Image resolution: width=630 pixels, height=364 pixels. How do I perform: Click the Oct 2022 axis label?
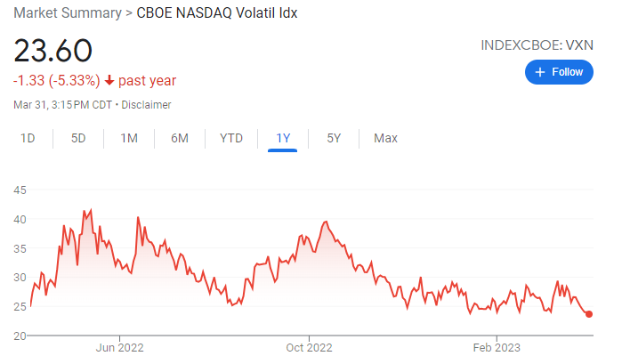pos(307,347)
